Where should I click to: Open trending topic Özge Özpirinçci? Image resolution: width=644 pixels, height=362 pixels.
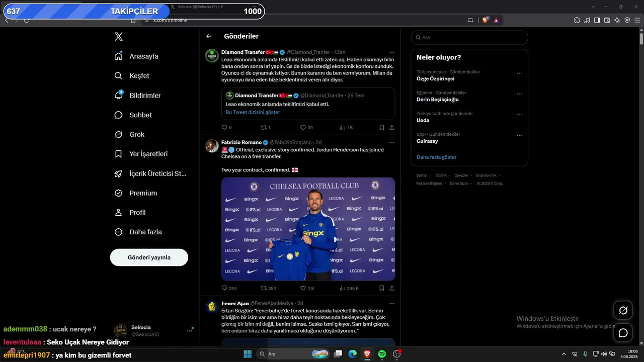(x=435, y=79)
